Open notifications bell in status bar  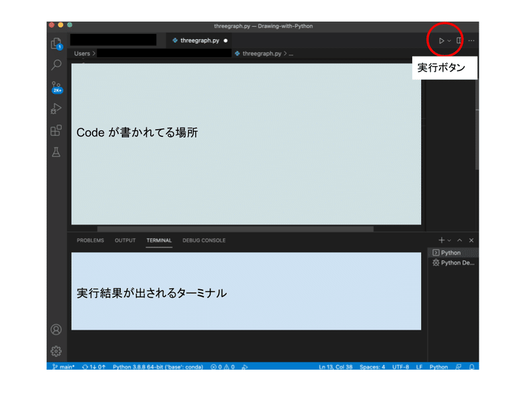(471, 367)
